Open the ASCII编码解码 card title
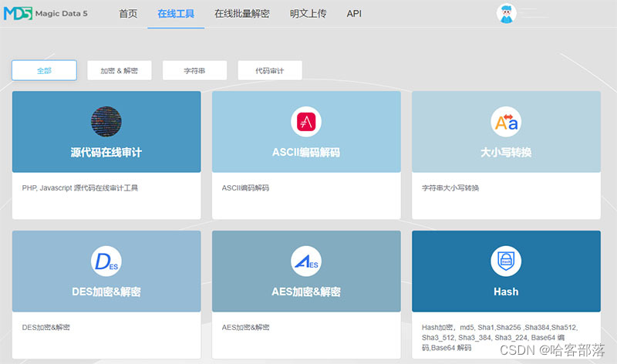Image resolution: width=617 pixels, height=364 pixels. (306, 153)
